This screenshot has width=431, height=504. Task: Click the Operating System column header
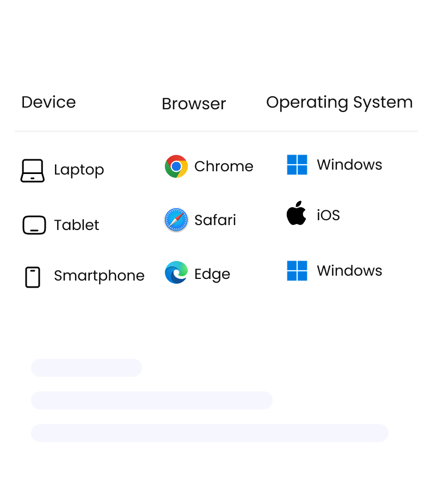(x=339, y=102)
